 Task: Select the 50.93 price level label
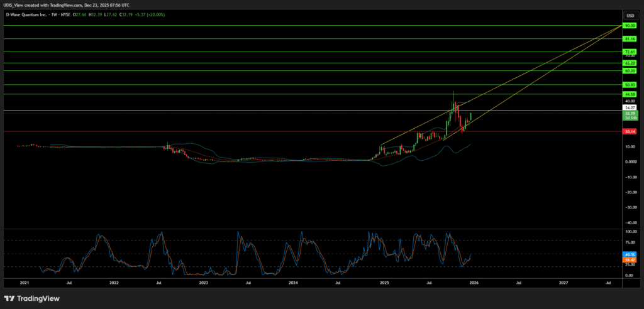(629, 85)
